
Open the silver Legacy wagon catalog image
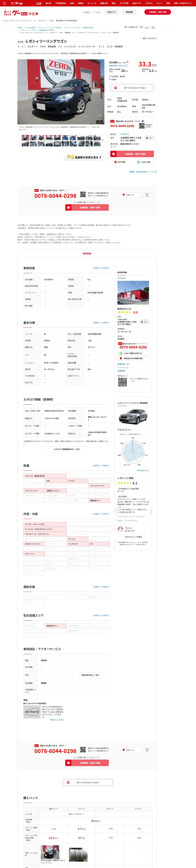point(133,416)
